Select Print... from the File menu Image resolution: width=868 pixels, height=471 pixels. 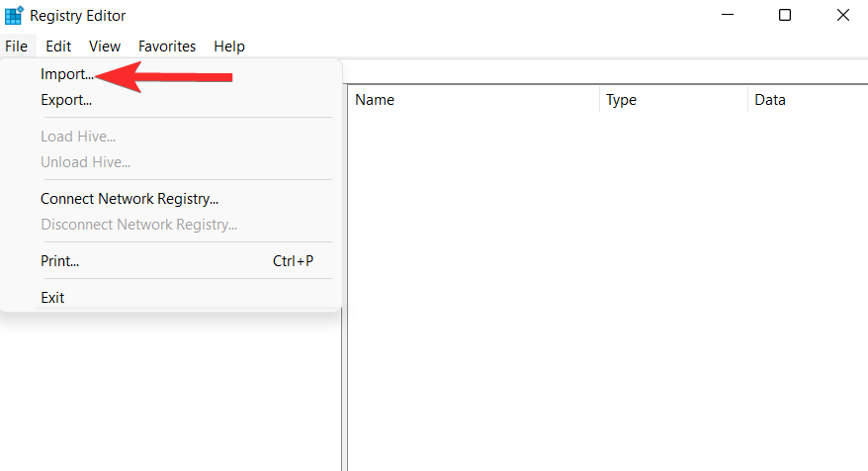pos(59,261)
